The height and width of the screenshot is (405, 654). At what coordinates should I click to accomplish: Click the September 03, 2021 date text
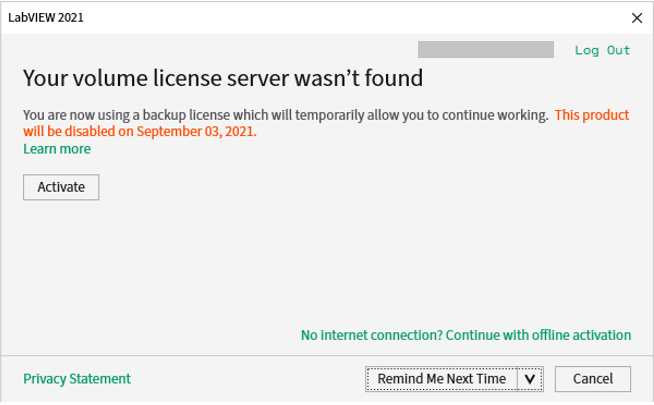click(x=196, y=131)
